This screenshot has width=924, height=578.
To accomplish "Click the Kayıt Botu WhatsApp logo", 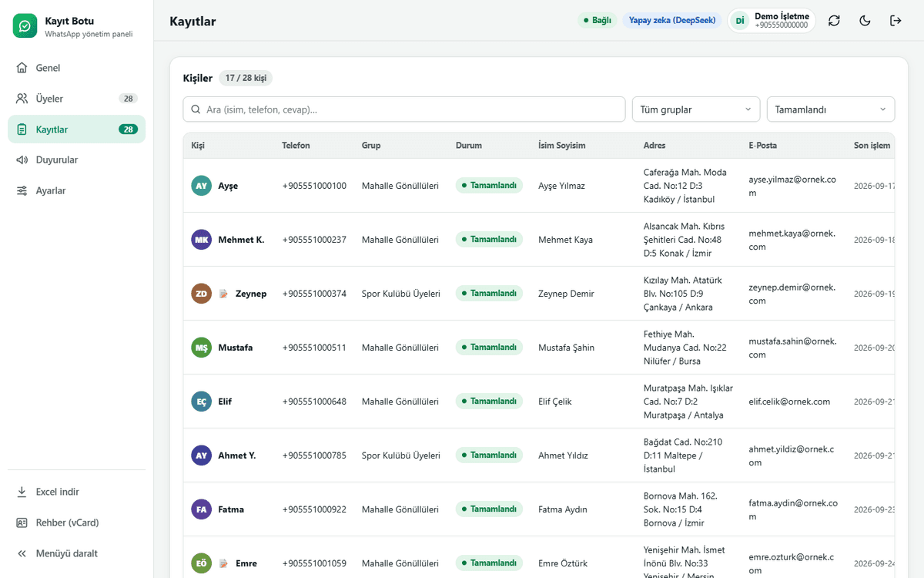I will tap(25, 26).
